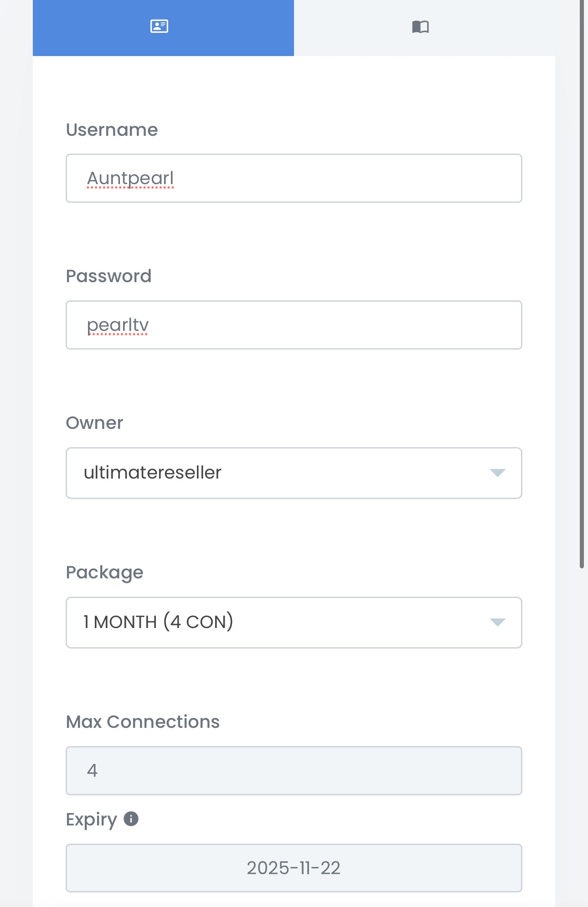Click the Password label text
This screenshot has width=588, height=907.
(x=108, y=276)
